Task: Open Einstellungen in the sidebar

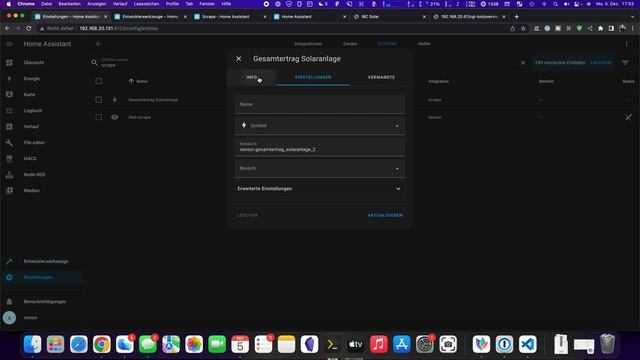Action: (x=42, y=277)
